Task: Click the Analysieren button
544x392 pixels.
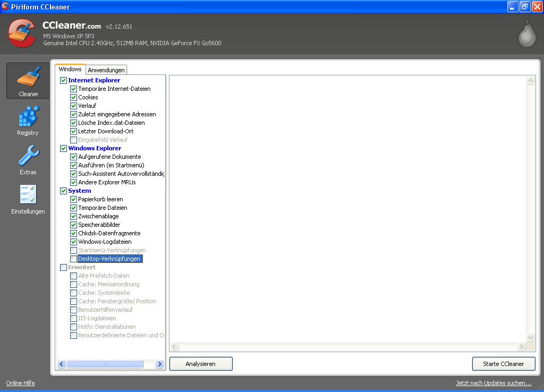Action: click(x=201, y=364)
